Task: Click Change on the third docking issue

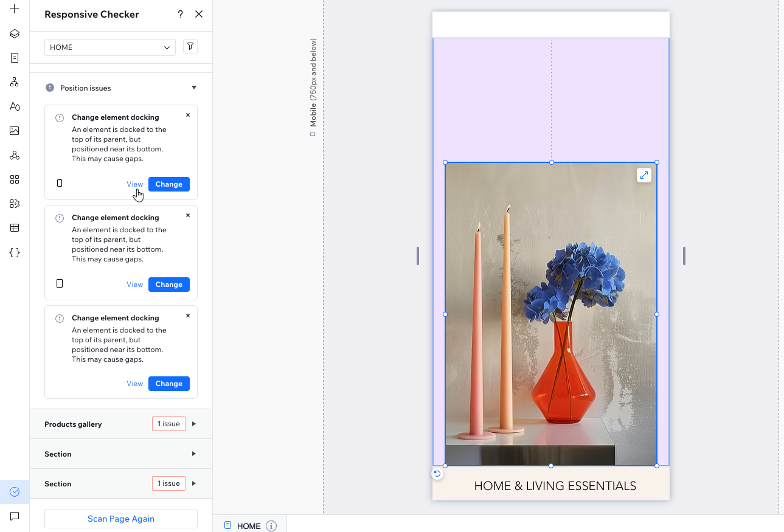Action: click(x=169, y=384)
